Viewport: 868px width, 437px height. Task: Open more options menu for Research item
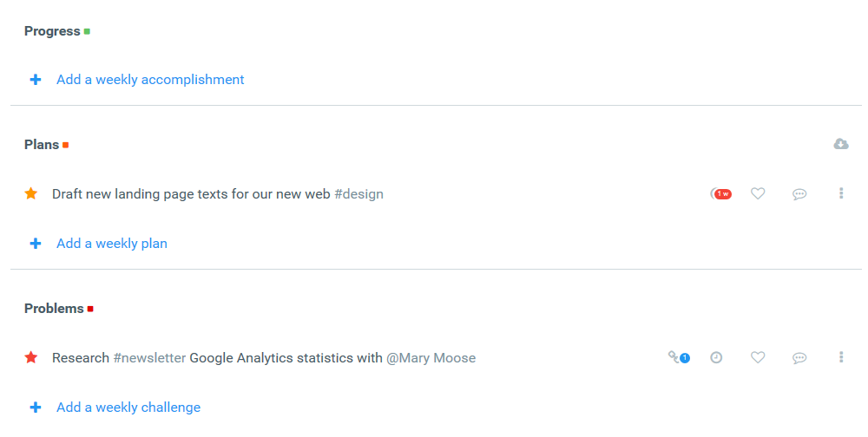click(x=841, y=356)
